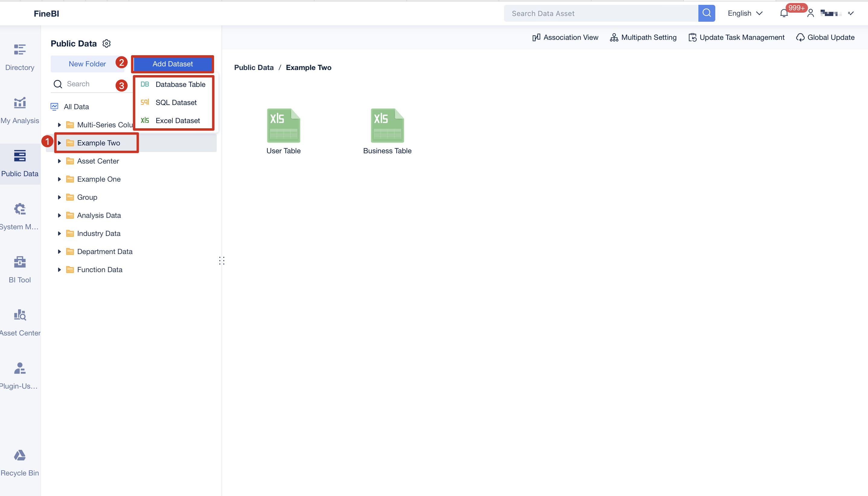Click the Add Dataset button
The height and width of the screenshot is (496, 868).
(x=172, y=64)
